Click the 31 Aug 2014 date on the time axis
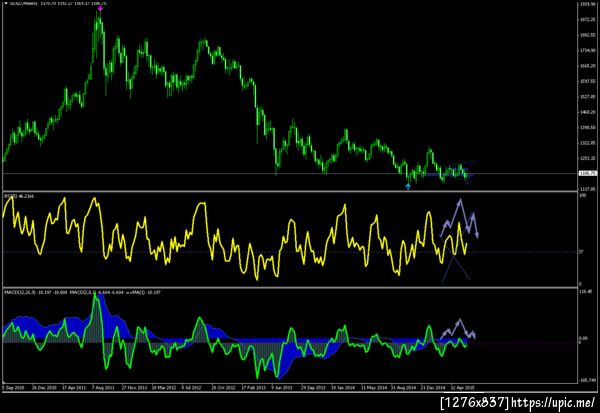The image size is (600, 413). pos(403,388)
